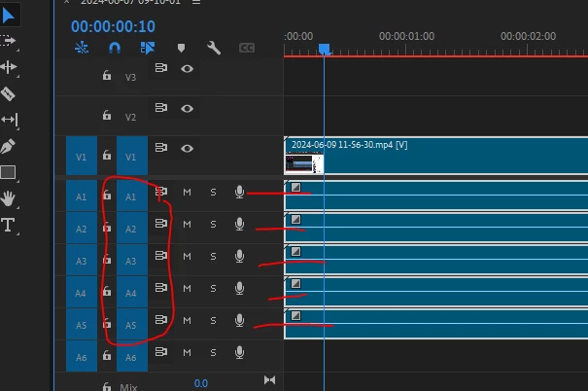This screenshot has width=588, height=391.
Task: Toggle lock on track V2
Action: pos(107,115)
